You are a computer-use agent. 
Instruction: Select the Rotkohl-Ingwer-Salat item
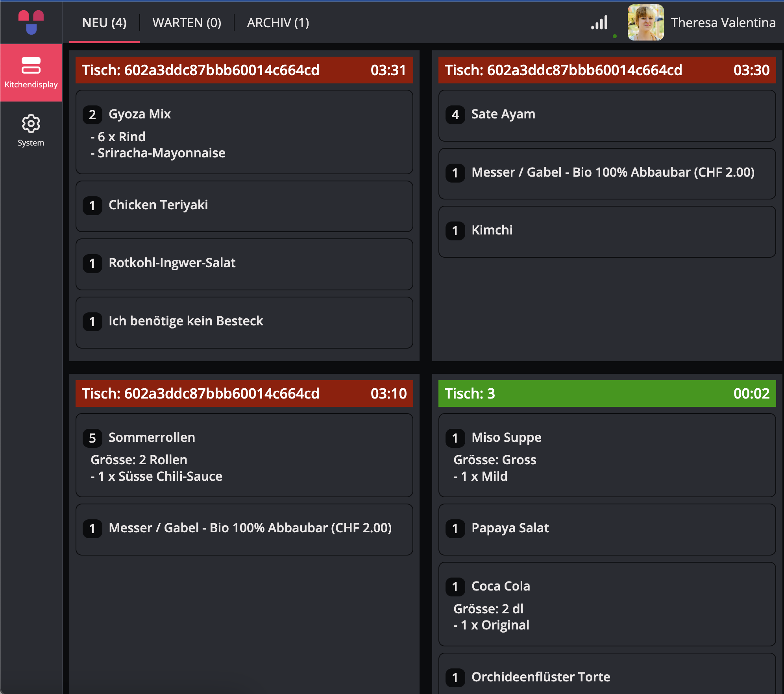pos(244,264)
